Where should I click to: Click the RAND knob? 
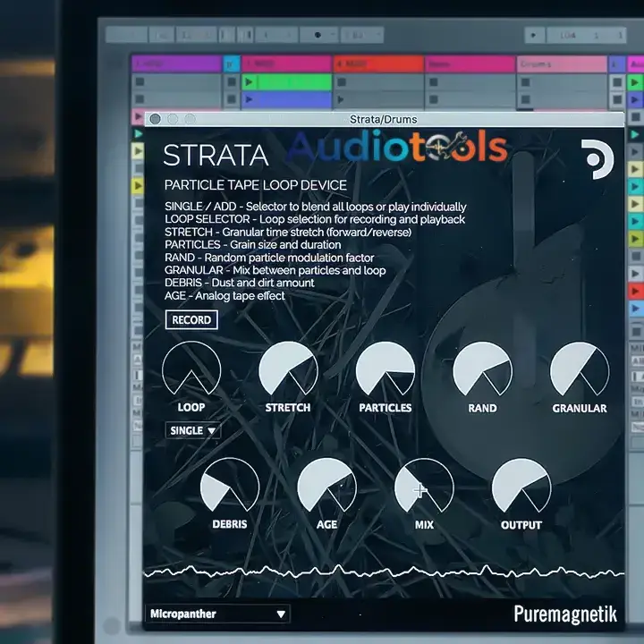click(482, 369)
